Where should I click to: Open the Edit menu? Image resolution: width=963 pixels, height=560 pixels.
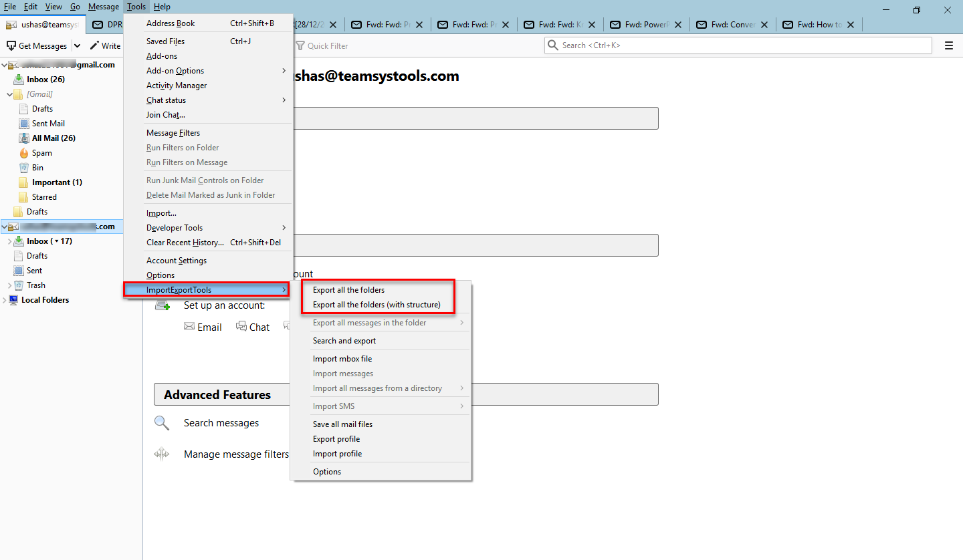tap(31, 7)
